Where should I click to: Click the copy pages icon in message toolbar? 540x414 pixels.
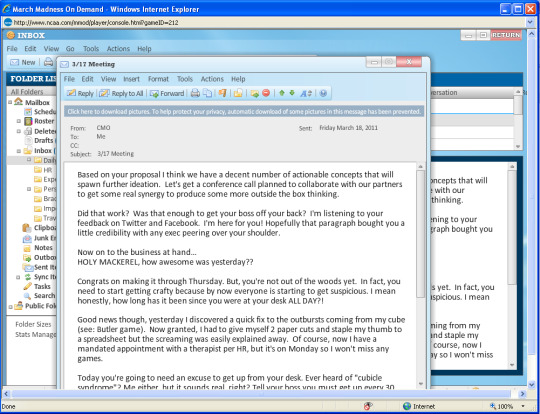(207, 93)
